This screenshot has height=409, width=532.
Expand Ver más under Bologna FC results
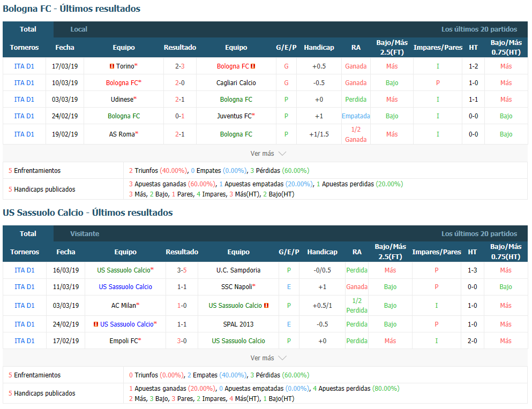coord(268,153)
